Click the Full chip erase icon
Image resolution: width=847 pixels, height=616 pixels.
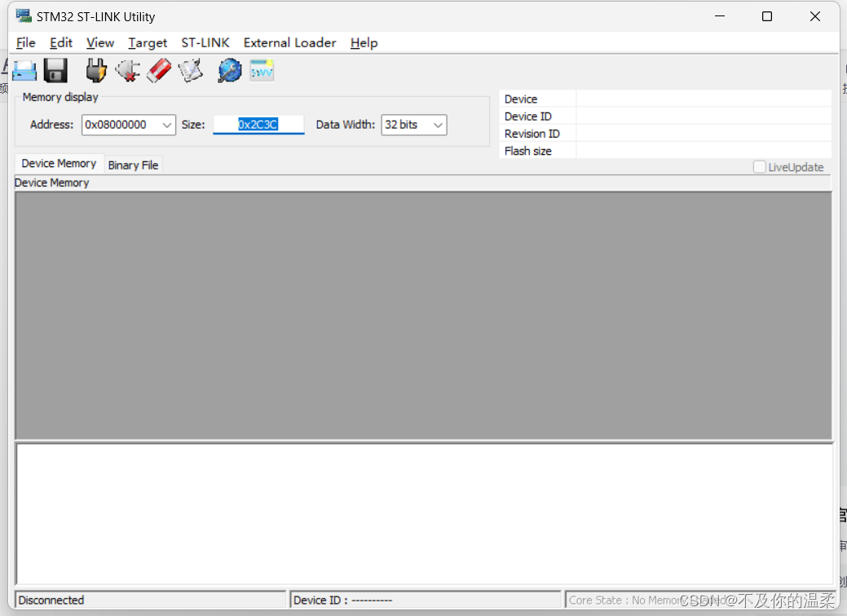tap(159, 71)
